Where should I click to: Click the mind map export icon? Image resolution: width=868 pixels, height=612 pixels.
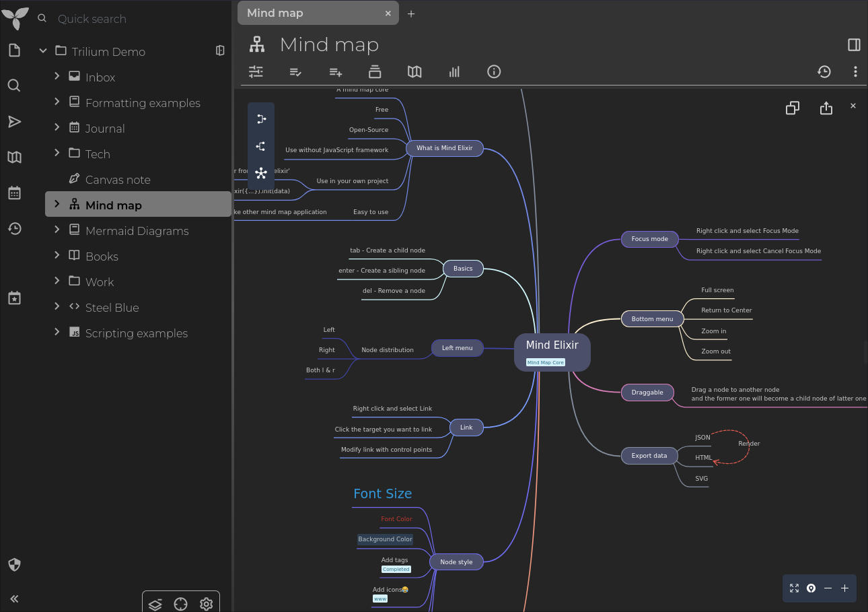(x=826, y=108)
